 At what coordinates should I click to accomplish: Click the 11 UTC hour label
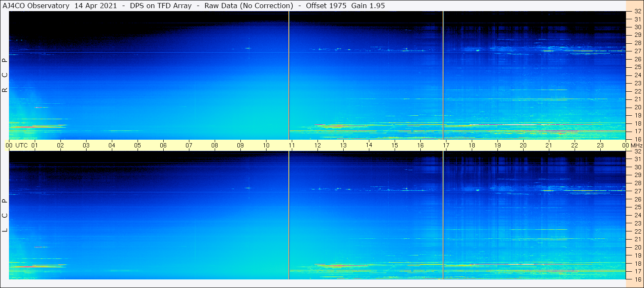(x=292, y=145)
